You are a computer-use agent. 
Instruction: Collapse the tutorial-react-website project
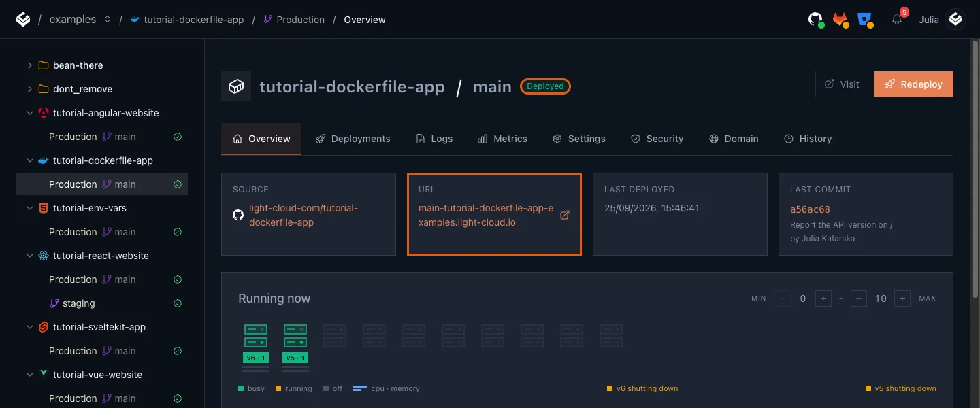click(x=29, y=256)
